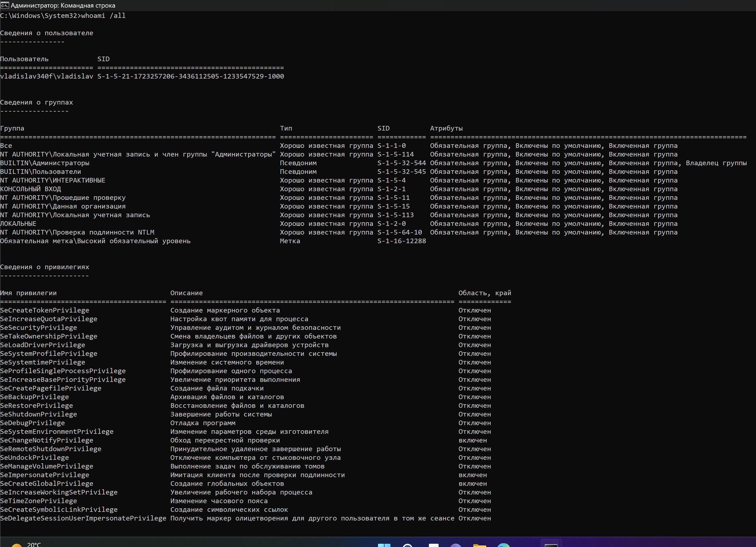756x547 pixels.
Task: Click the 'whoami /all' command text
Action: [103, 16]
